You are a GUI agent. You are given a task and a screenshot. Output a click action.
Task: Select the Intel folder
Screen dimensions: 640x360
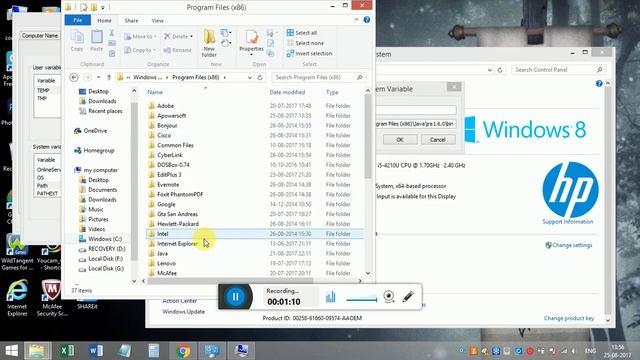pos(255,234)
